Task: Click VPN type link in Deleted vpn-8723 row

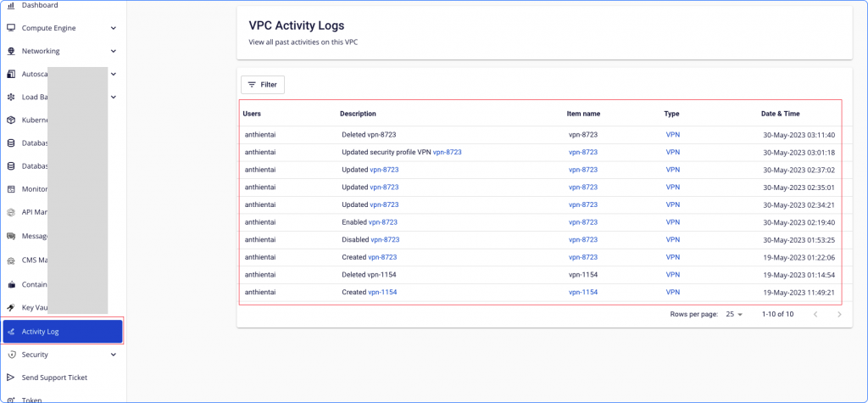Action: pyautogui.click(x=673, y=135)
